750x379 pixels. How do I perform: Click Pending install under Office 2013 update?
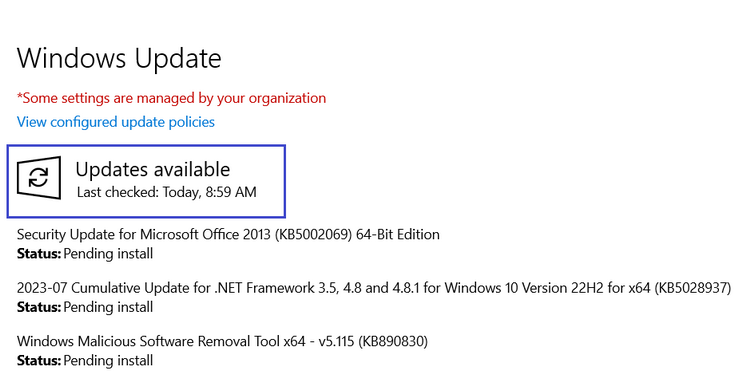tap(108, 254)
